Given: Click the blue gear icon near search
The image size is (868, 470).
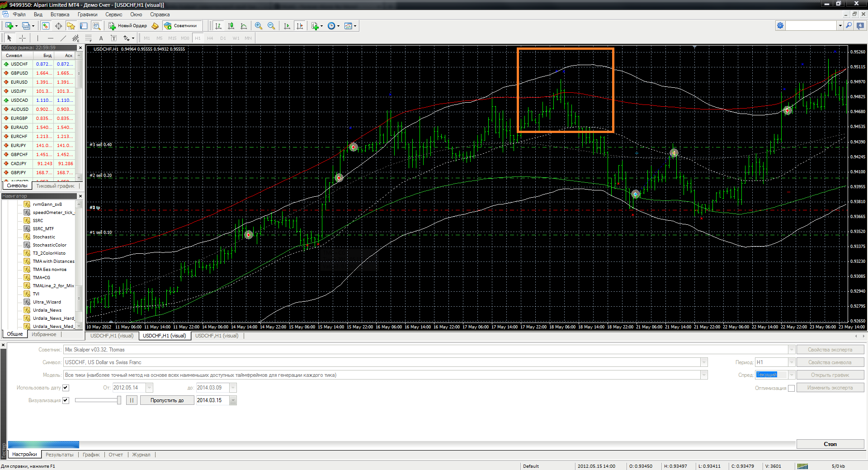Looking at the screenshot, I should tap(780, 26).
